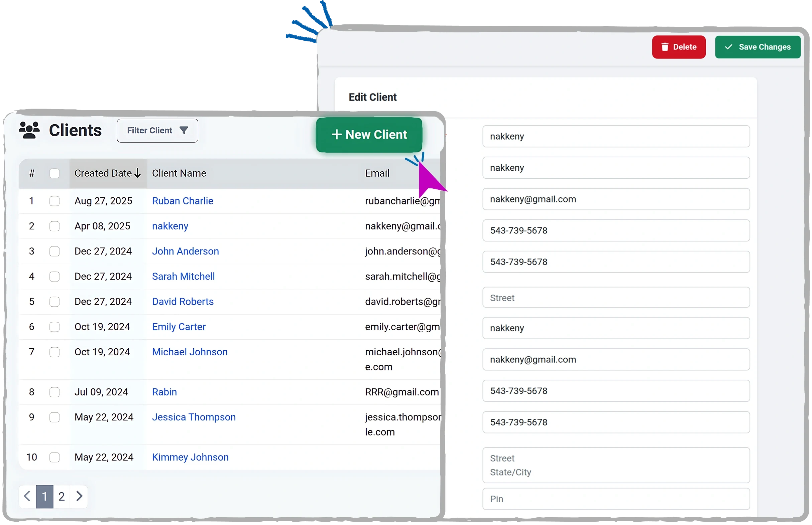Screen dimensions: 812x525
Task: Click the sort arrow next to Created Date
Action: click(x=137, y=173)
